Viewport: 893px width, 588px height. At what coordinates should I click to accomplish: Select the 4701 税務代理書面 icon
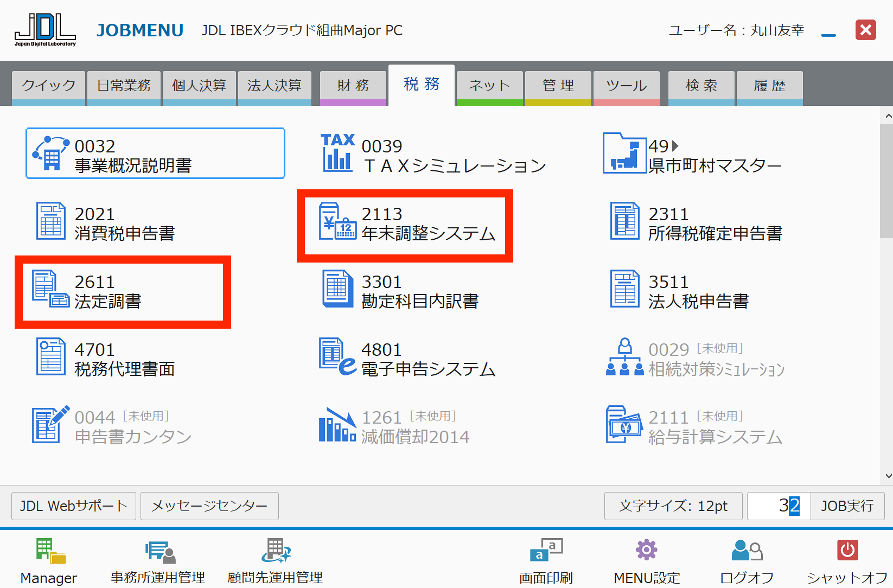51,356
